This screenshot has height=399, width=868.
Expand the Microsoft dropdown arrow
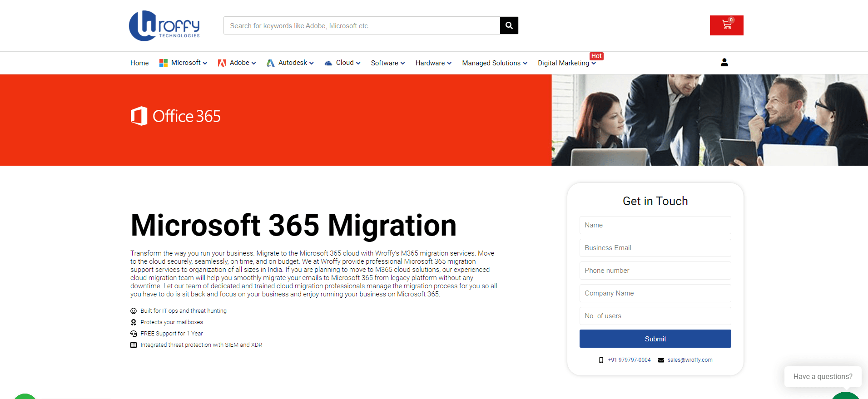pyautogui.click(x=205, y=63)
